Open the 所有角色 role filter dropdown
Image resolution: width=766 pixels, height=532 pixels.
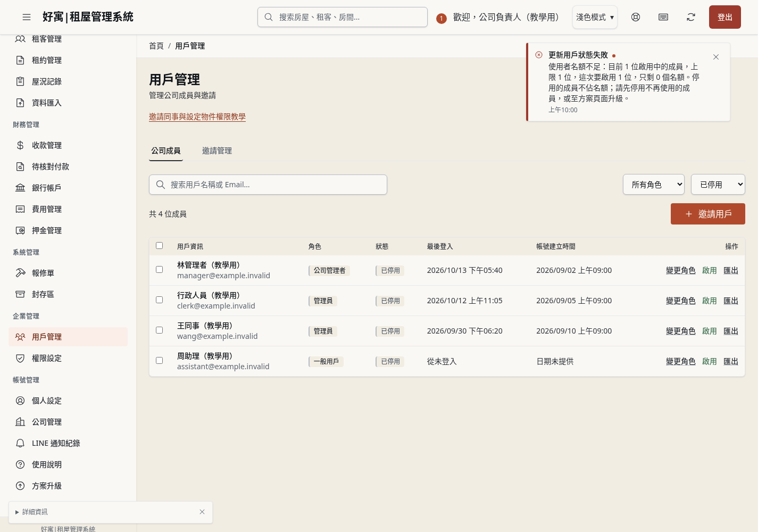654,185
